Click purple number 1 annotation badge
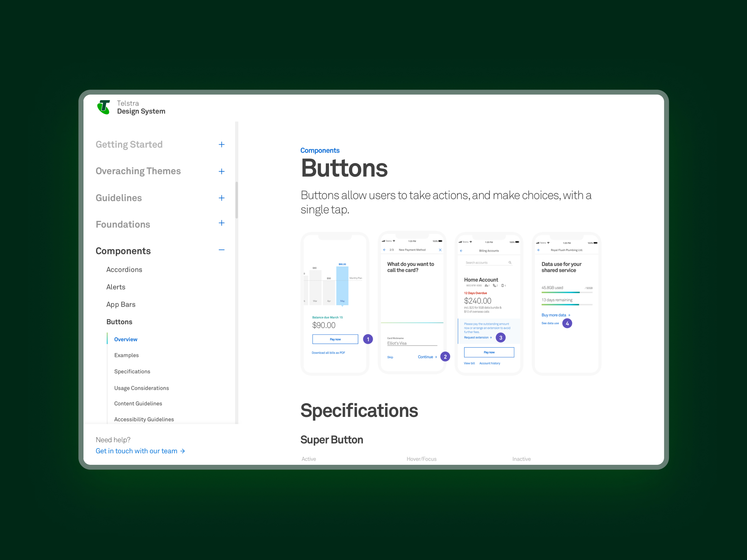This screenshot has height=560, width=747. (x=368, y=339)
